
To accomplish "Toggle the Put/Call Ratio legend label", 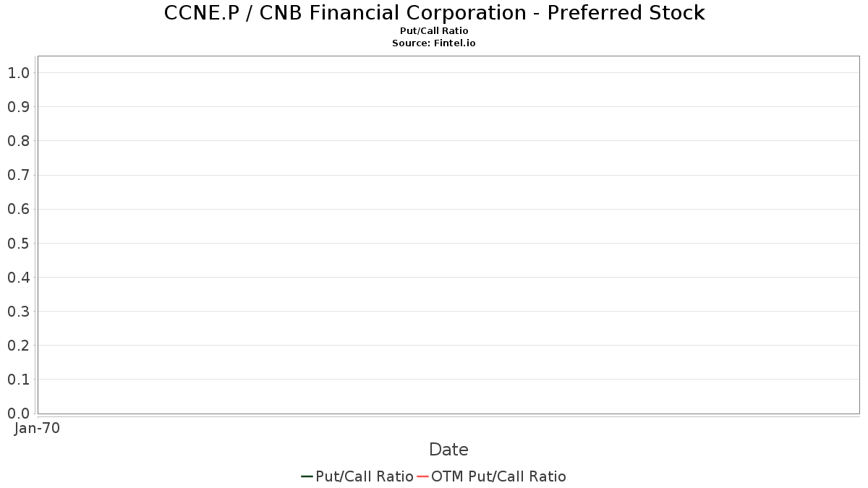I will click(x=365, y=476).
